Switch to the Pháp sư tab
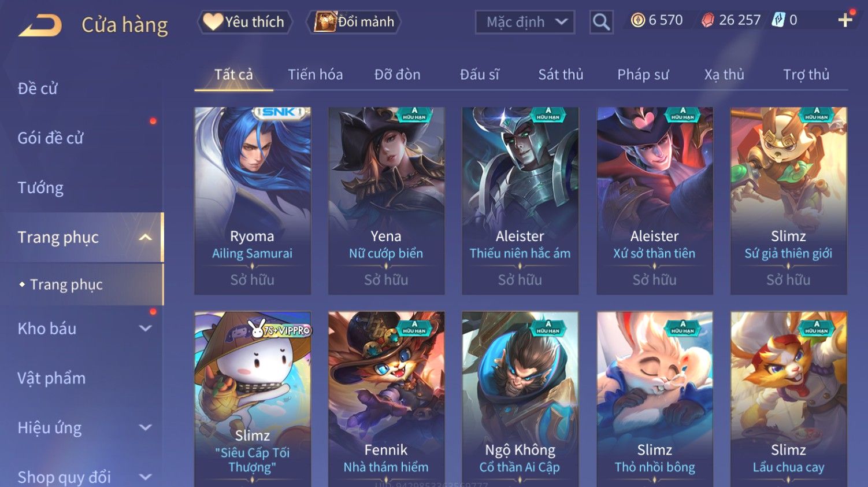 click(x=643, y=75)
